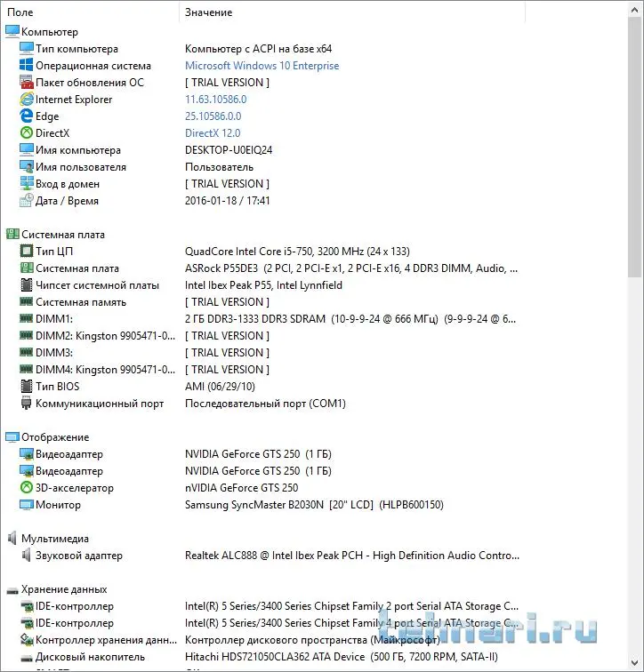Open the 11.63.10586.0 Internet Explorer version link
This screenshot has width=644, height=672.
[x=215, y=99]
